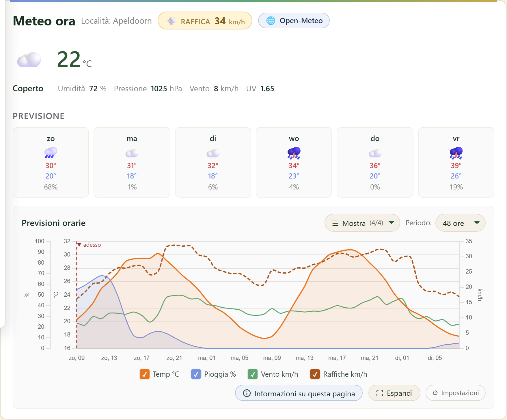Viewport: 507px width, 420px height.
Task: Click the zo, 21 axis label
Action: coord(174,358)
